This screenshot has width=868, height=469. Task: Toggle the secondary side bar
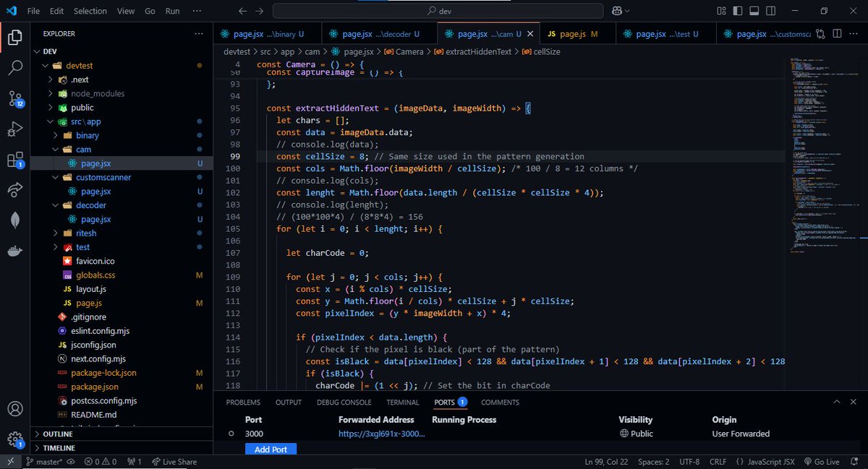tap(770, 10)
